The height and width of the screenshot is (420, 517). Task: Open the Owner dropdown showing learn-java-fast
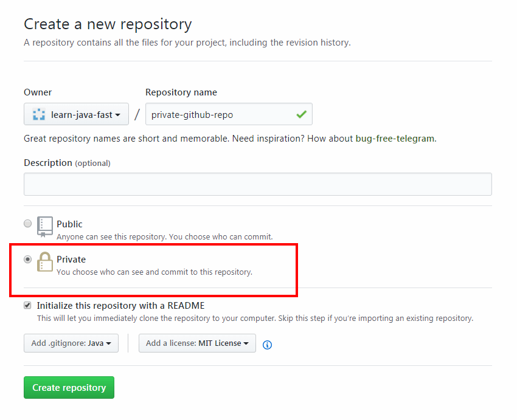pos(75,114)
